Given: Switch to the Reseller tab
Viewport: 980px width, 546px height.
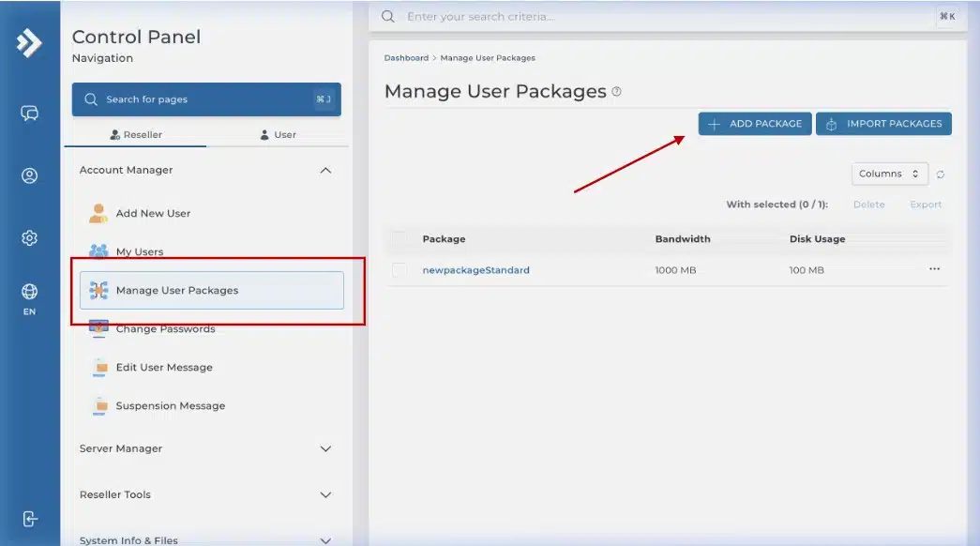Looking at the screenshot, I should (136, 134).
